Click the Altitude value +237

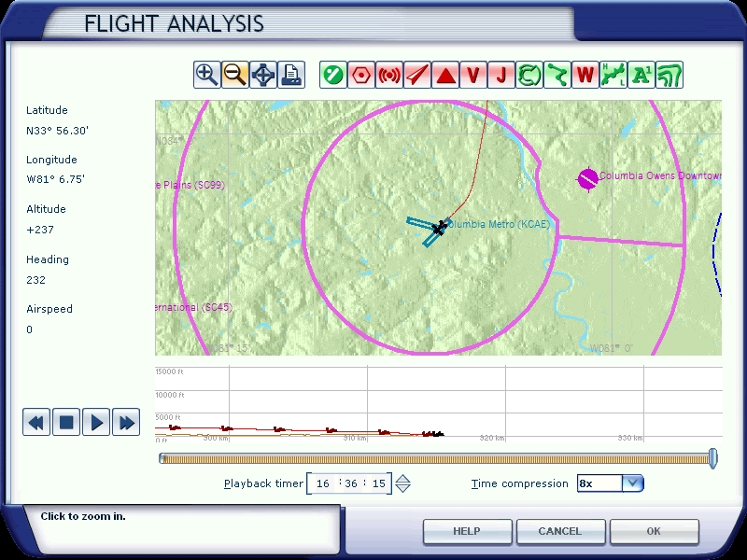click(40, 230)
